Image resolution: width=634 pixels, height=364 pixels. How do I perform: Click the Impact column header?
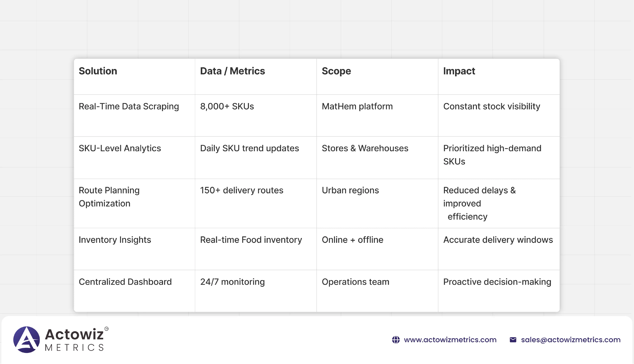pyautogui.click(x=459, y=71)
